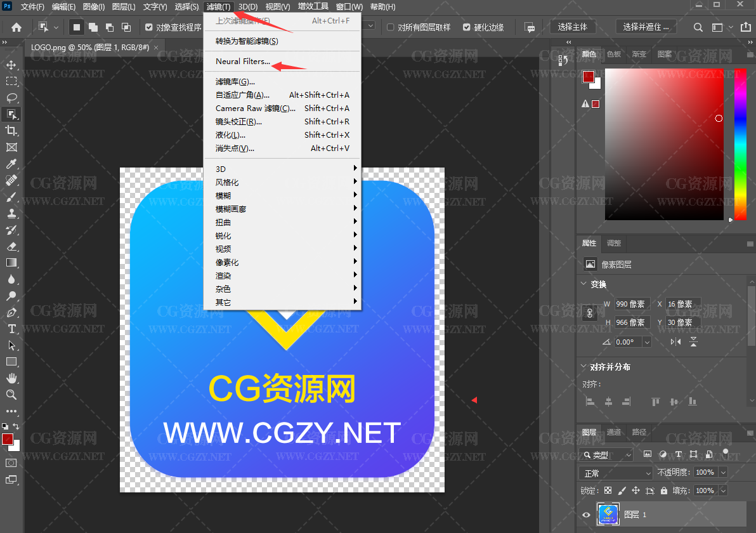Select the Frame tool

11,147
